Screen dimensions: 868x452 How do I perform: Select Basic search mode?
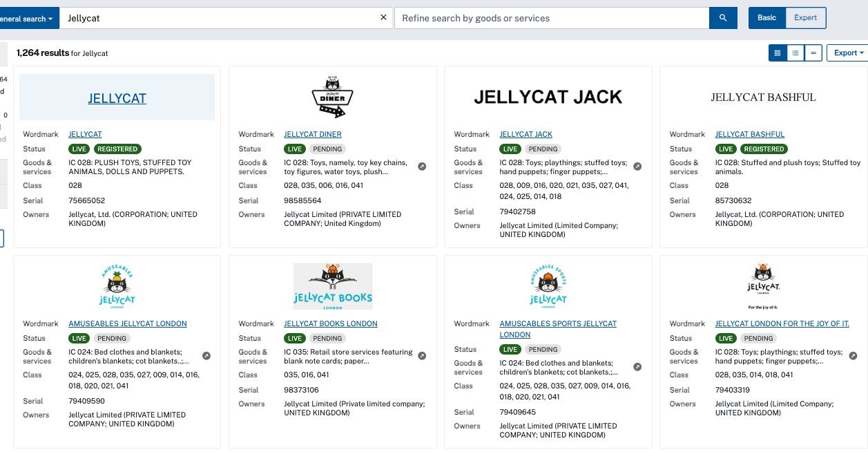tap(766, 18)
